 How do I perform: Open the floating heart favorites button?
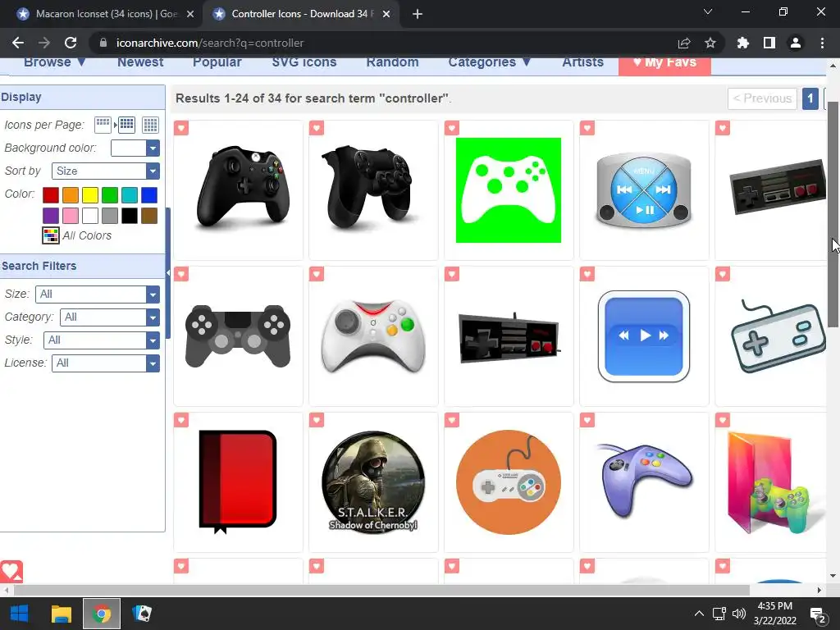[x=11, y=571]
